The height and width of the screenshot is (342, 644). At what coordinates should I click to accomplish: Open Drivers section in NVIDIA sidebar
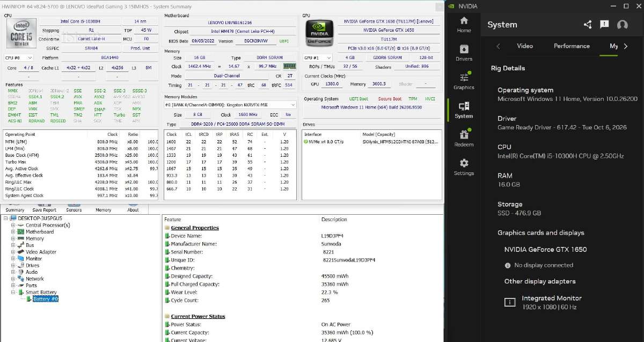pos(464,53)
